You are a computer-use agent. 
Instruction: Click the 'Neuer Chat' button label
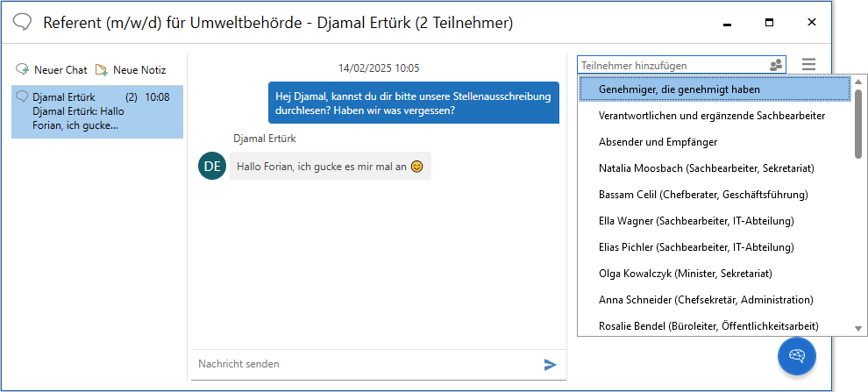[60, 69]
